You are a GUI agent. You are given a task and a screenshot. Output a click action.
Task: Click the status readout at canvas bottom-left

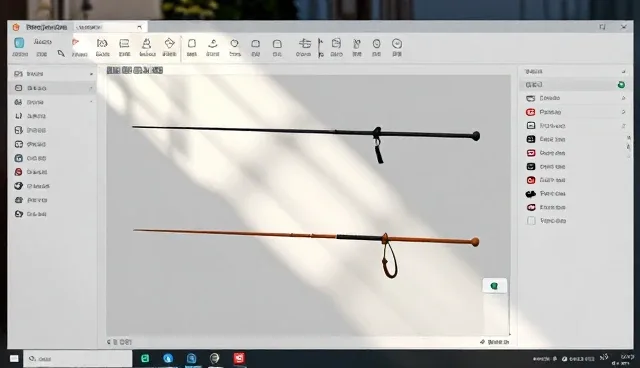click(x=119, y=342)
